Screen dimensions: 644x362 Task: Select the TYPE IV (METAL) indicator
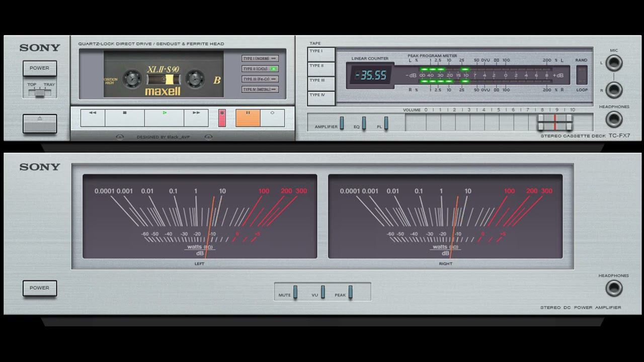(260, 89)
